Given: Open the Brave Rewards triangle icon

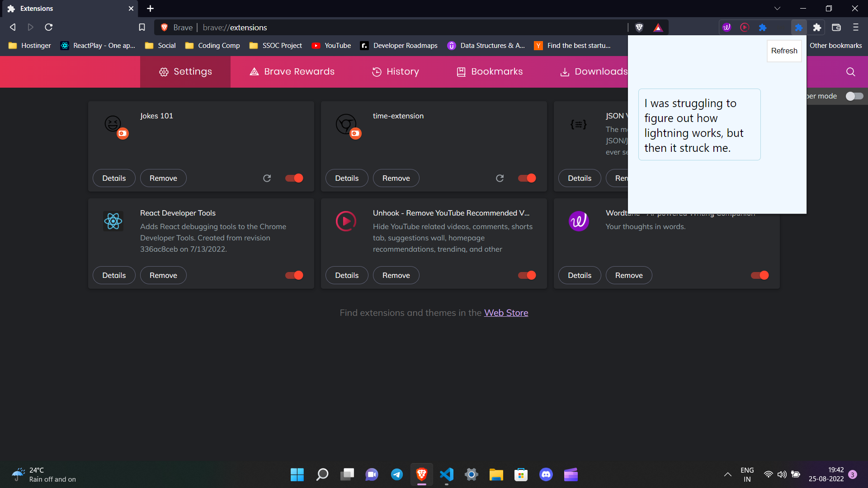Looking at the screenshot, I should (658, 27).
